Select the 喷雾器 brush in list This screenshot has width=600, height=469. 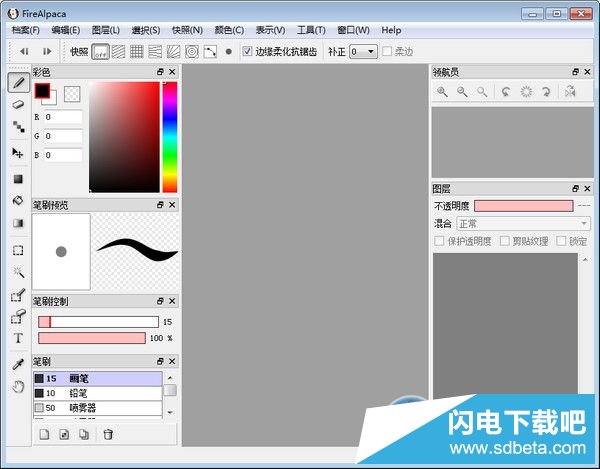98,408
